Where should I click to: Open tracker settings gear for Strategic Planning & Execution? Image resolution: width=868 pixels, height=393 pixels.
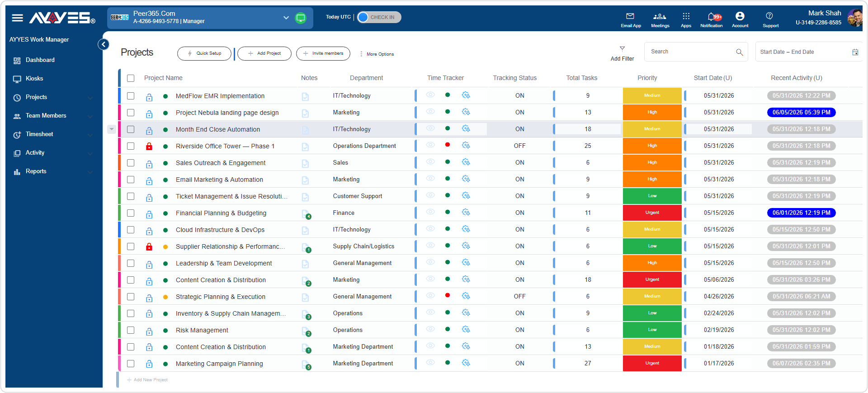point(466,296)
